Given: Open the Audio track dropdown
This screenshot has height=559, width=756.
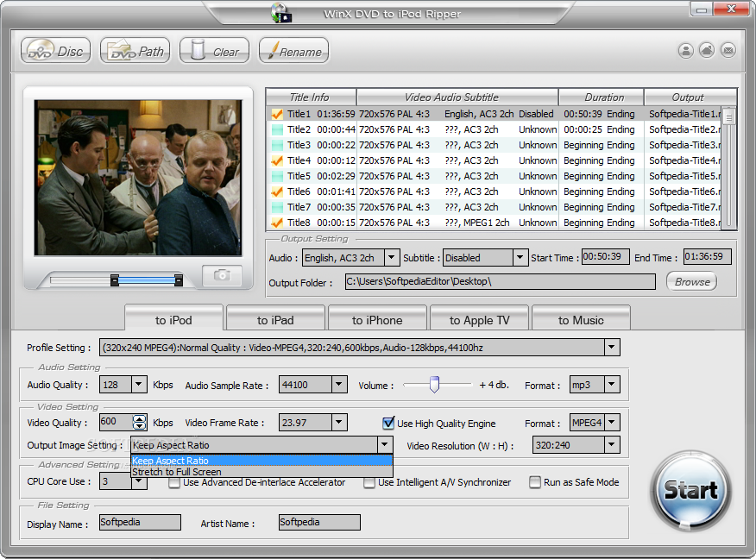Looking at the screenshot, I should pyautogui.click(x=392, y=257).
